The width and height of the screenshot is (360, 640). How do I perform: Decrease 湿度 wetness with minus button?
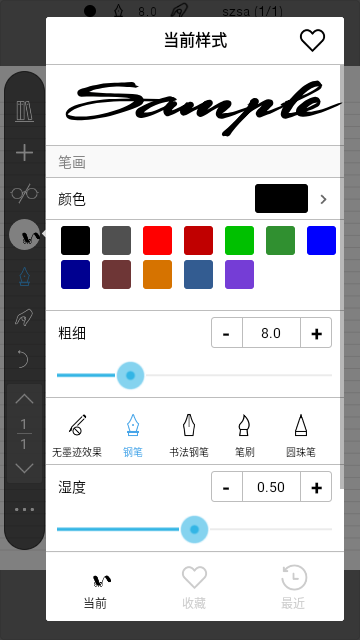(227, 487)
